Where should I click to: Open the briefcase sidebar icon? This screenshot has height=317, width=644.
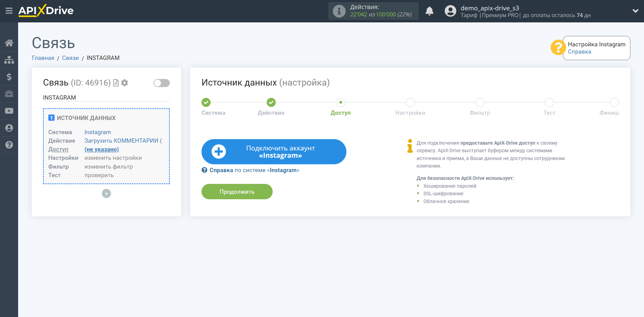pyautogui.click(x=9, y=94)
